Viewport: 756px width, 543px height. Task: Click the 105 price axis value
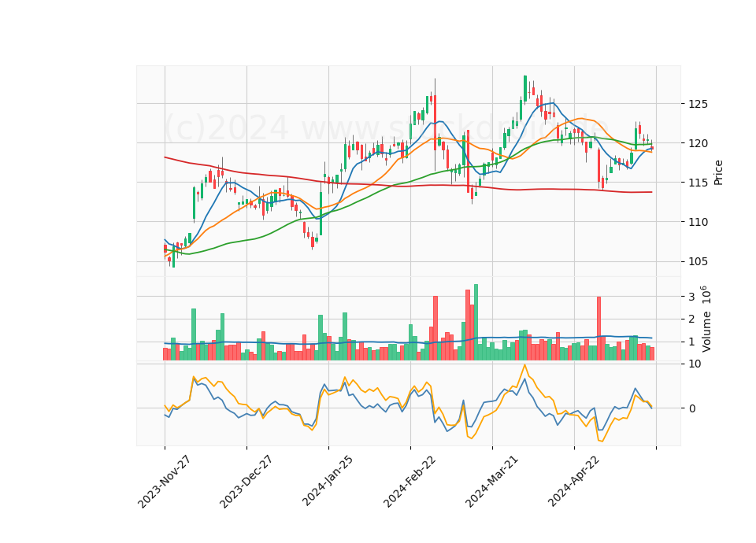[x=699, y=261]
